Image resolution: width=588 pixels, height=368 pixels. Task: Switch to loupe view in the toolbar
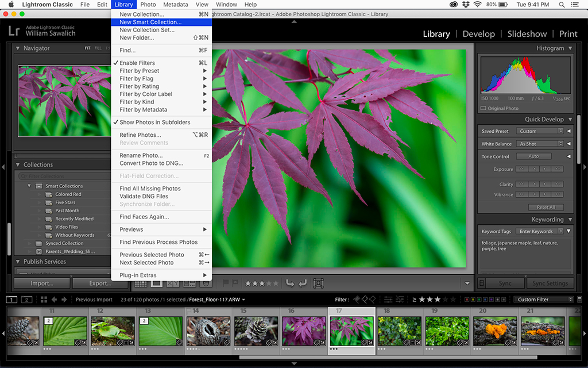point(156,284)
